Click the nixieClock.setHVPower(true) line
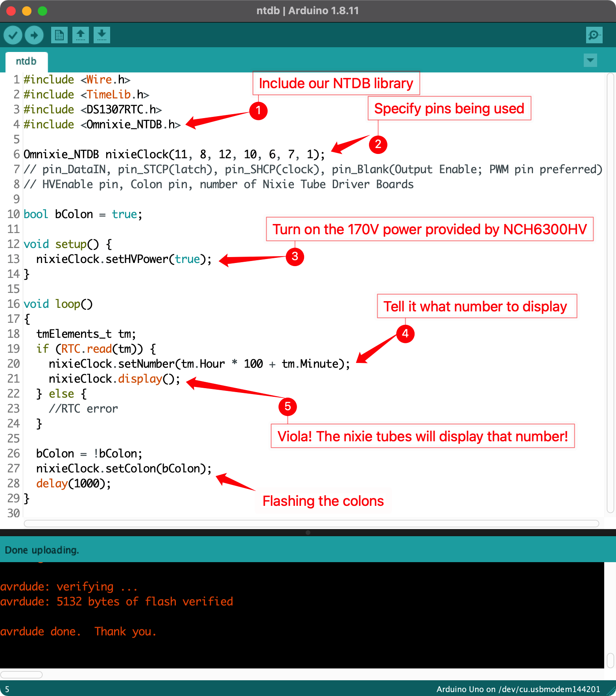616x696 pixels. pos(124,259)
